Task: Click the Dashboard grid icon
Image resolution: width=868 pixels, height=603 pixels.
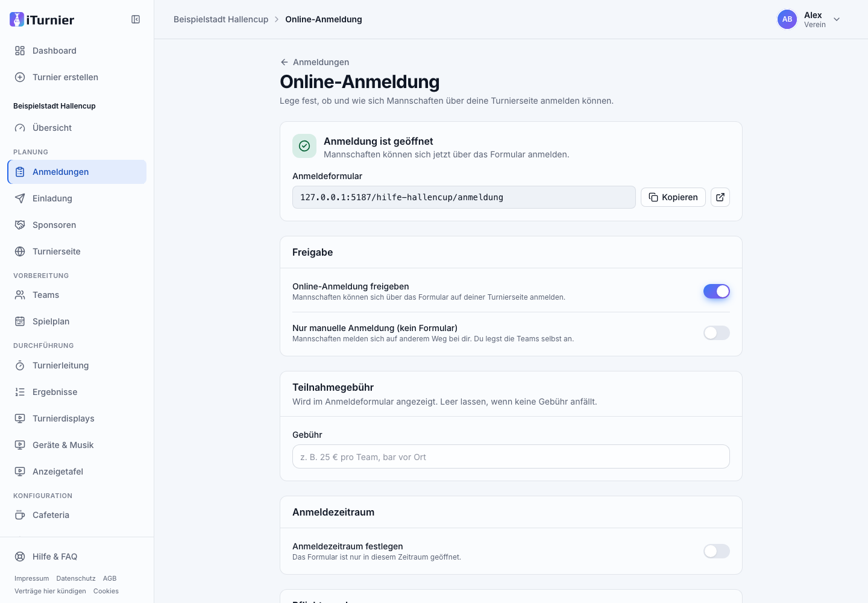Action: 20,51
